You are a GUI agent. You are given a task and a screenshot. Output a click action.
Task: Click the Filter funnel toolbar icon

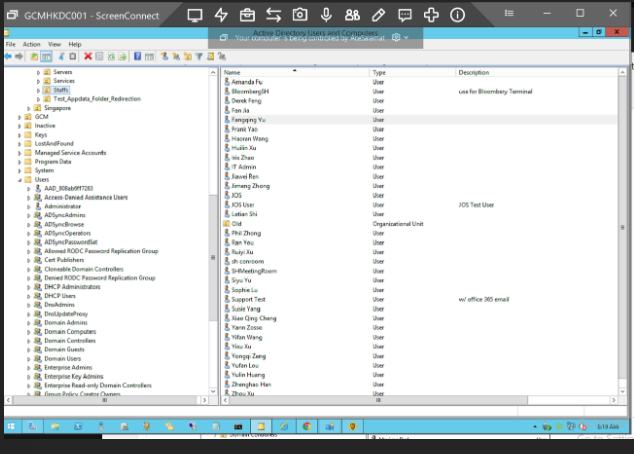coord(199,57)
